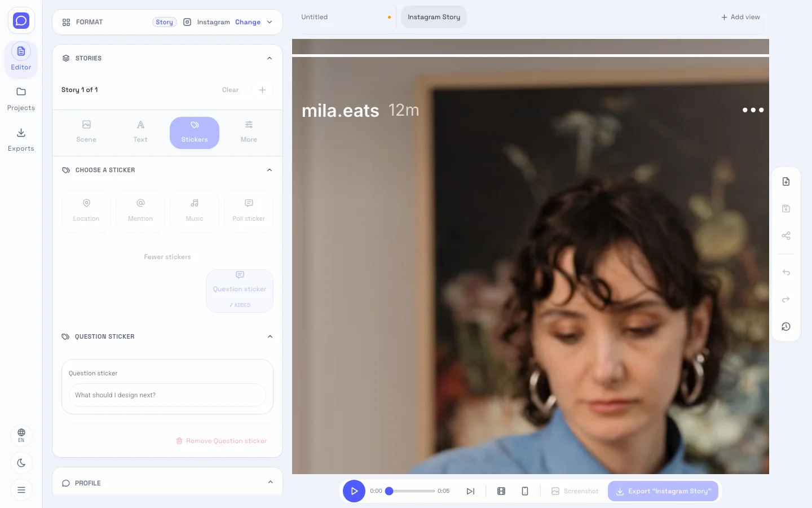This screenshot has height=508, width=812.
Task: Open version history clock icon
Action: point(786,327)
